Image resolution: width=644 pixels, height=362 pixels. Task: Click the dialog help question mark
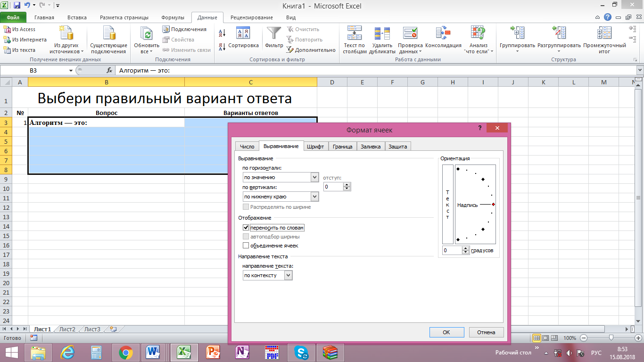tap(480, 128)
